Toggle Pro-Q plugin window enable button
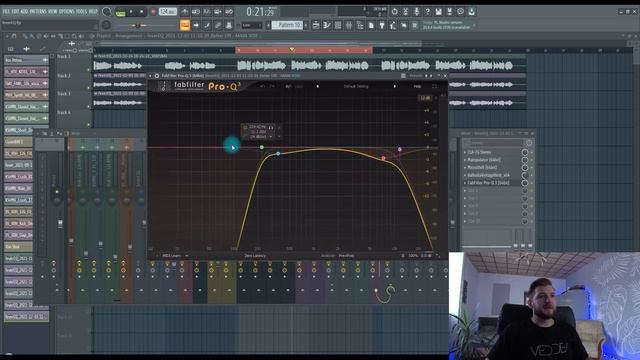The height and width of the screenshot is (360, 640). [x=157, y=76]
